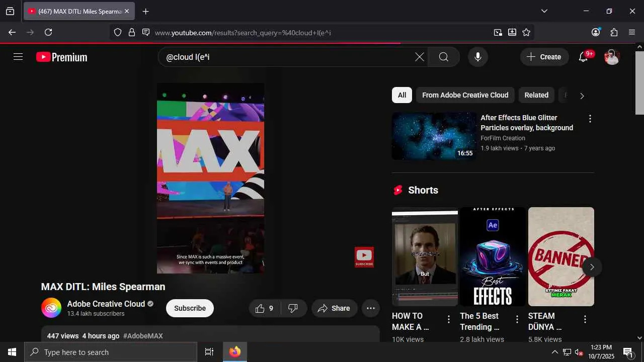Open After Effects Blue Glitter video title
This screenshot has height=362, width=644.
click(527, 123)
